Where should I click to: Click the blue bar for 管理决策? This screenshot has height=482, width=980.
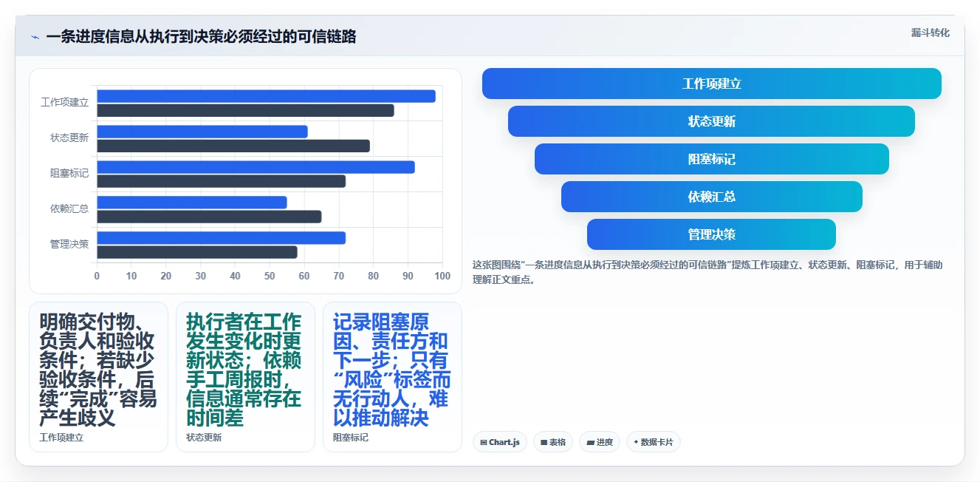[221, 238]
